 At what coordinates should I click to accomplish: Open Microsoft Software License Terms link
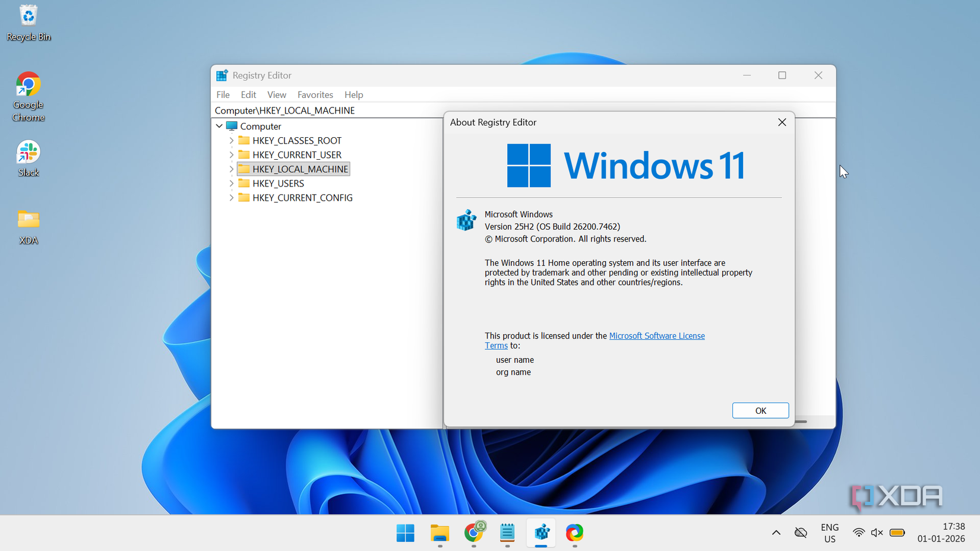point(656,336)
